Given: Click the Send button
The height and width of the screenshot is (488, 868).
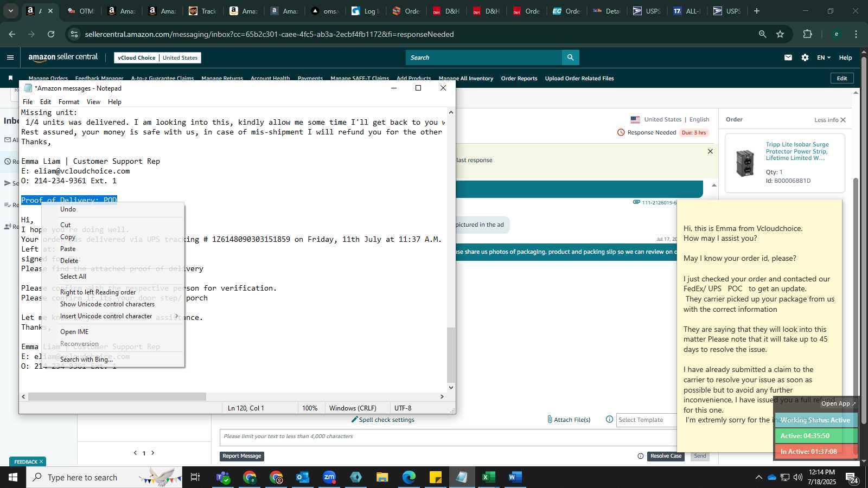Looking at the screenshot, I should click(700, 456).
